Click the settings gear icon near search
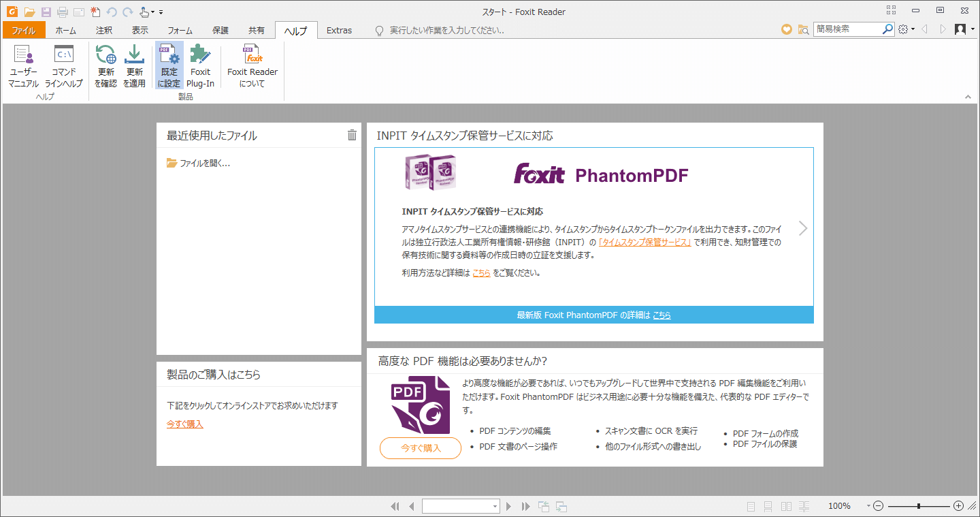The width and height of the screenshot is (980, 517). 903,29
